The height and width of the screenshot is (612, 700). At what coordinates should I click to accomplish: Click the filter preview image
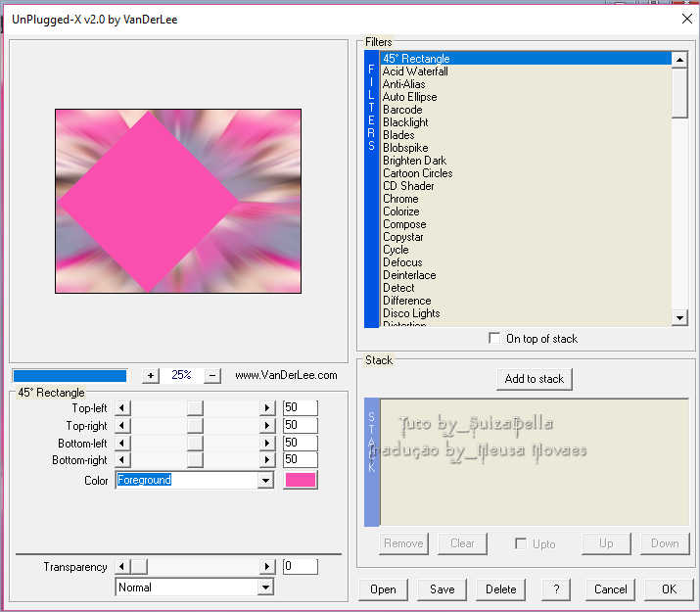point(178,201)
